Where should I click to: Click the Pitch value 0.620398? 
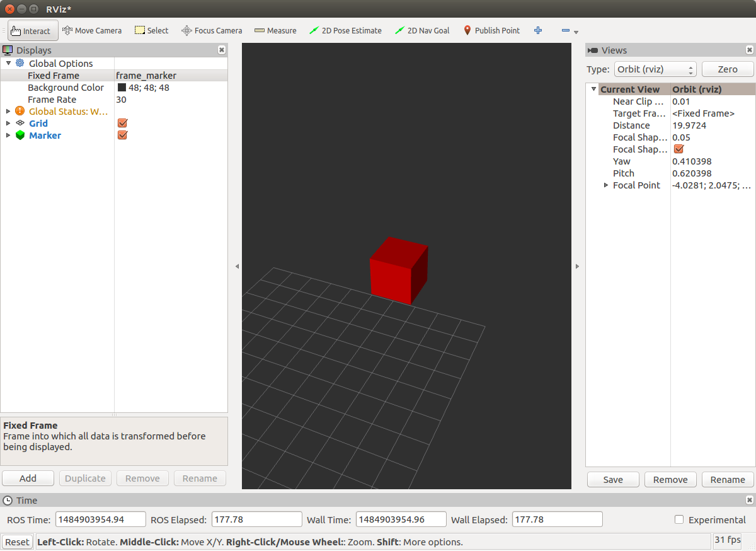coord(692,173)
